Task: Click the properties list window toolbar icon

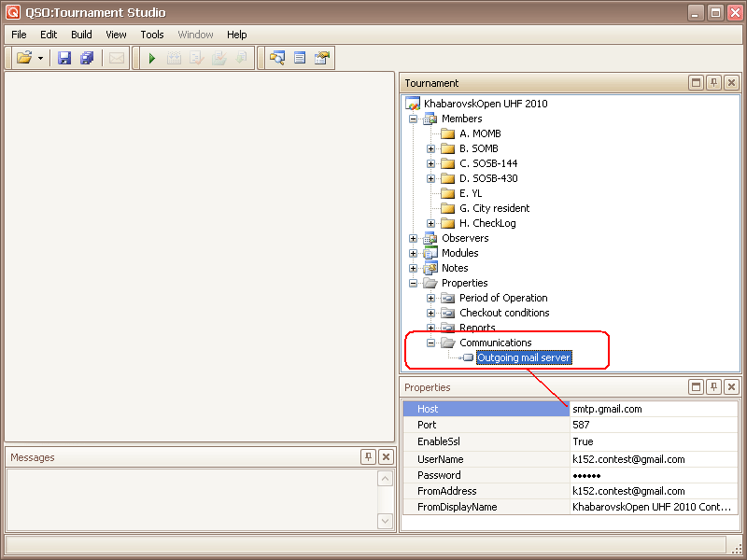Action: (x=300, y=58)
